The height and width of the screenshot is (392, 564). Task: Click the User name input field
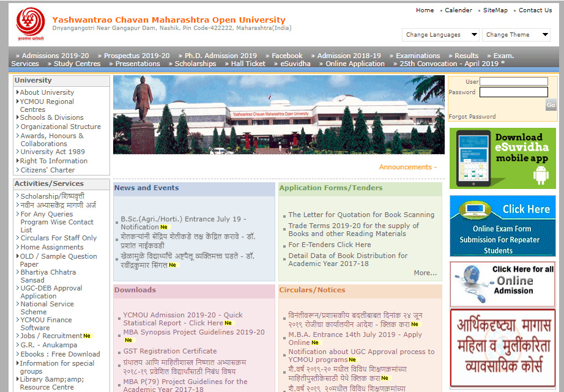513,81
